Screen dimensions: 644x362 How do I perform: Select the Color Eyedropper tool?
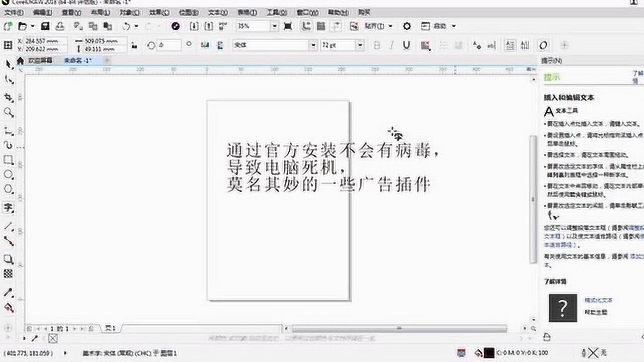(x=8, y=293)
